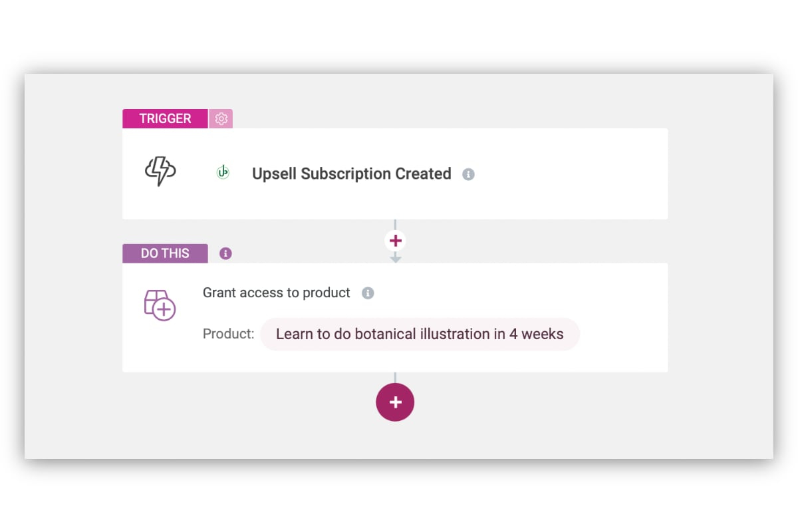Open the Upsell Subscription Created trigger title
Image resolution: width=798 pixels, height=532 pixels.
point(351,174)
